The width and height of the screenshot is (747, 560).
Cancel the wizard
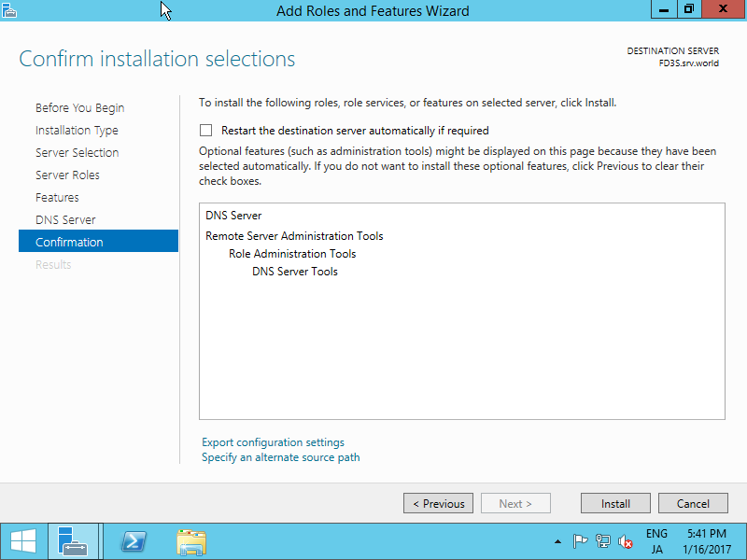[x=693, y=503]
